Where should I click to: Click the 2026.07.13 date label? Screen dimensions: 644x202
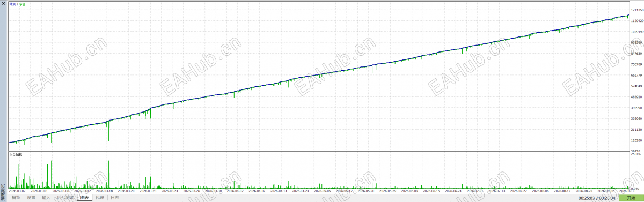497,191
